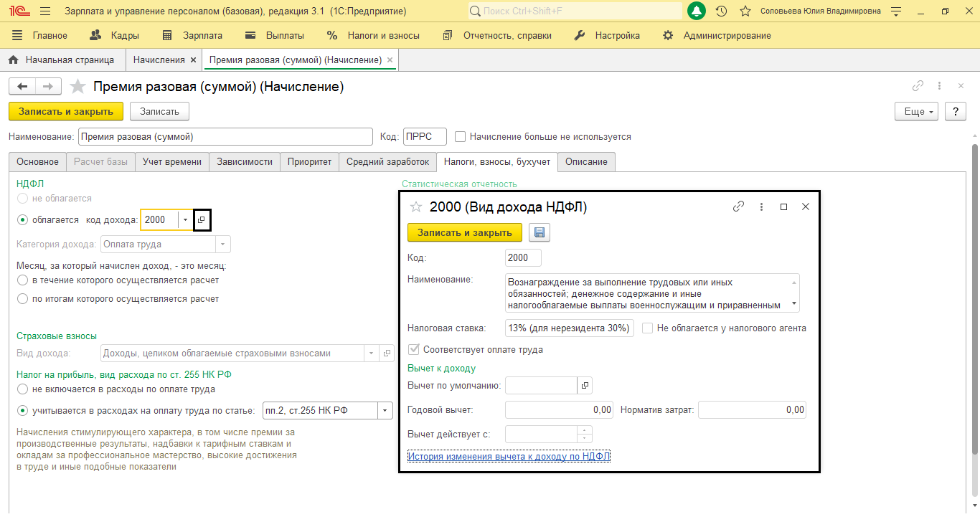Copy link icon in the 2000 dialog
The width and height of the screenshot is (980, 522).
738,207
